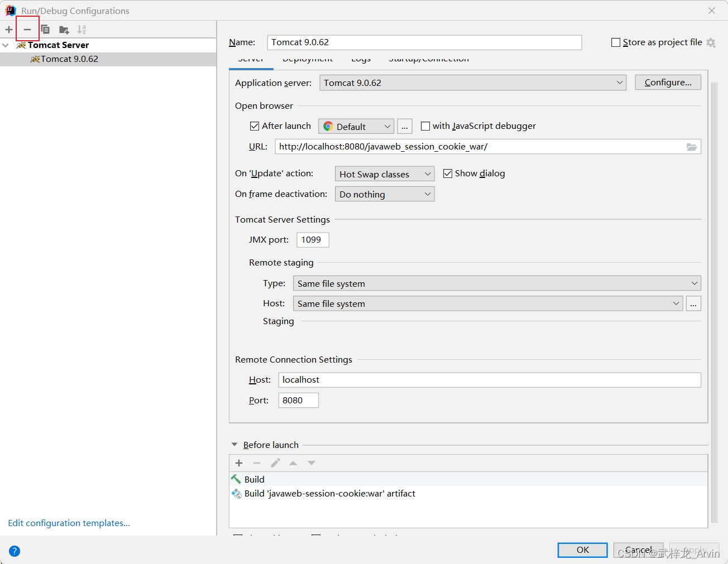
Task: Copy the selected configuration
Action: point(46,30)
